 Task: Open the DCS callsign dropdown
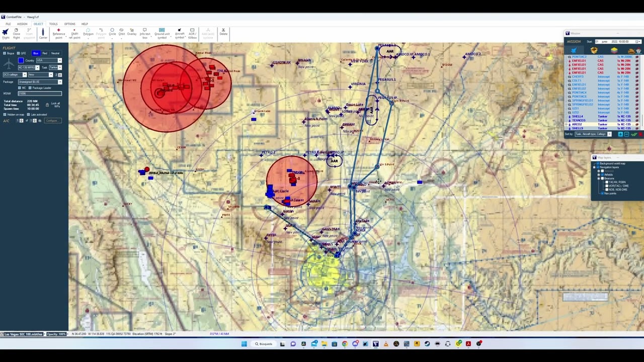(15, 74)
